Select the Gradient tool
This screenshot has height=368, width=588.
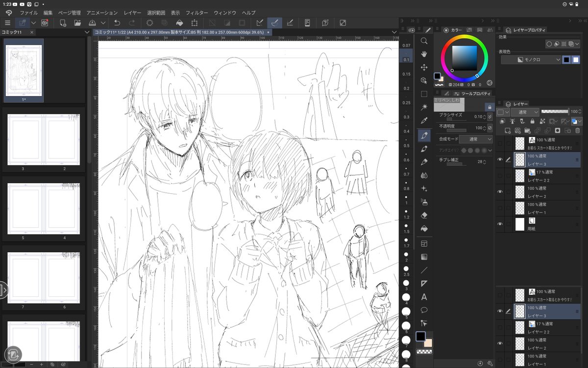pyautogui.click(x=424, y=257)
